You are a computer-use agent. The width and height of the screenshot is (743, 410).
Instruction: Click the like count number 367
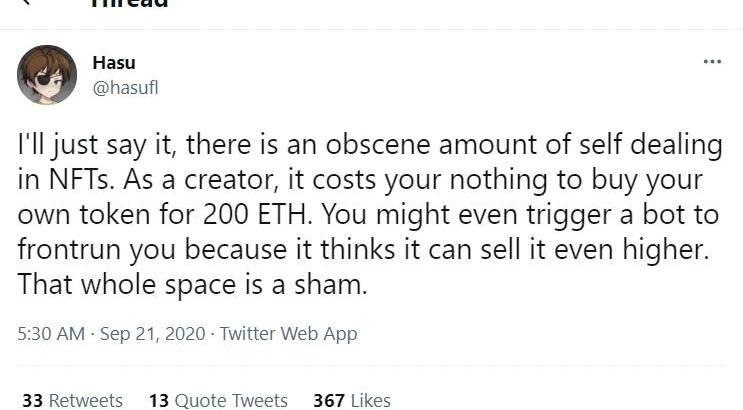pyautogui.click(x=329, y=400)
